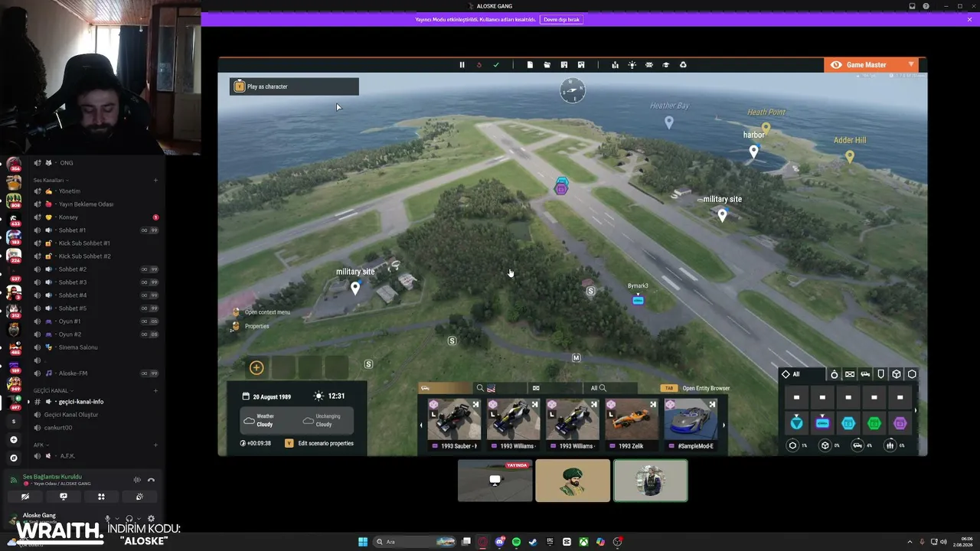Add channel to Ses Kanalları with plus
980x551 pixels.
point(155,180)
